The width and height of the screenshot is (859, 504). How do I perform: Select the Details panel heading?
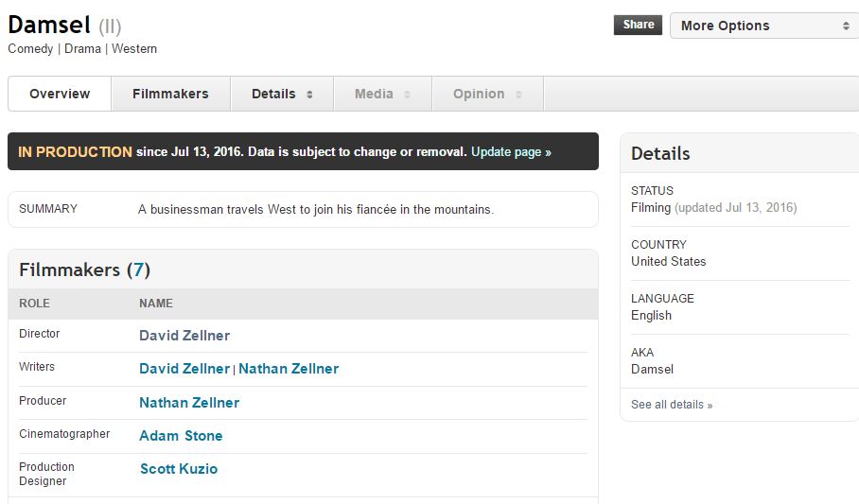point(660,153)
